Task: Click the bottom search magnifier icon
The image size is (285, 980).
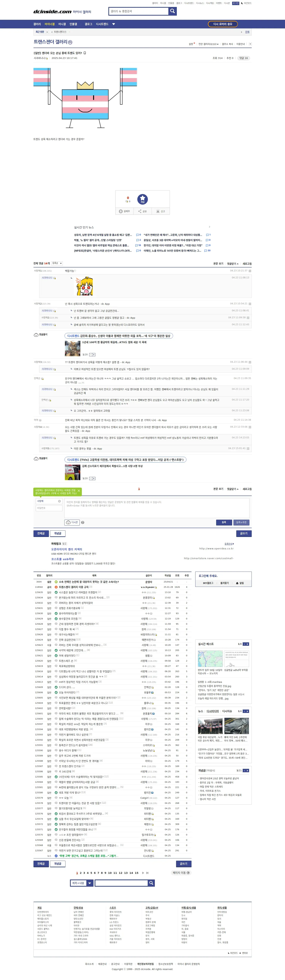Action: 151,883
